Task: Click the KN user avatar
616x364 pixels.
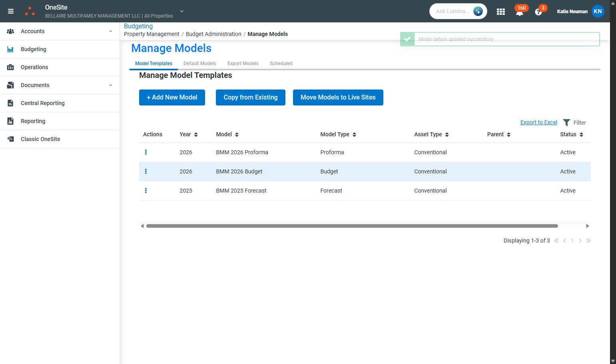Action: click(598, 11)
